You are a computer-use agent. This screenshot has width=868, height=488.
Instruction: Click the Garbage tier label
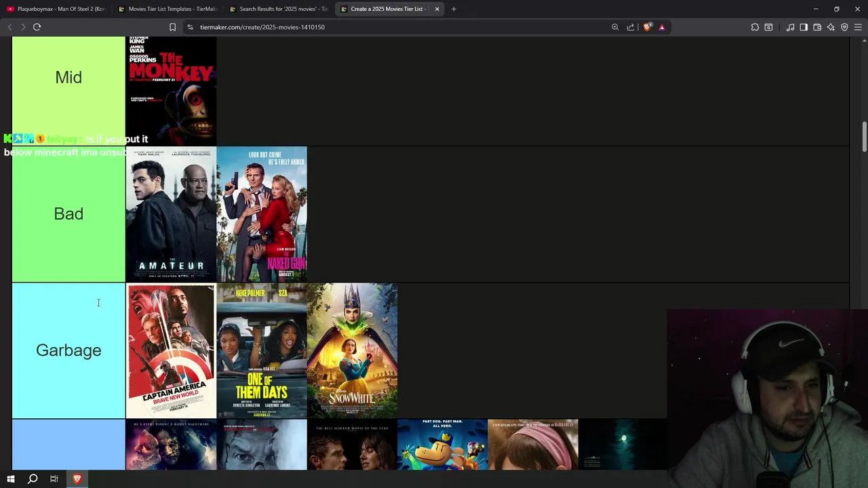point(68,350)
